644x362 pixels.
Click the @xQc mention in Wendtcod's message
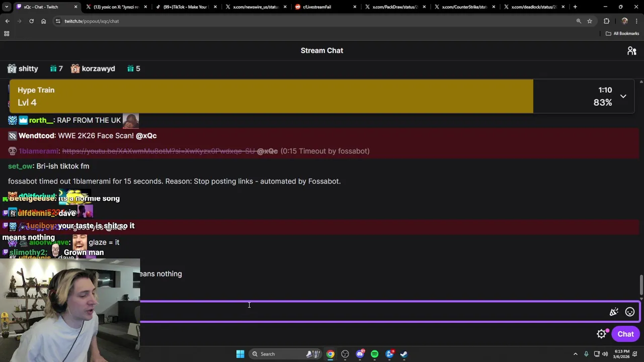[x=146, y=136]
